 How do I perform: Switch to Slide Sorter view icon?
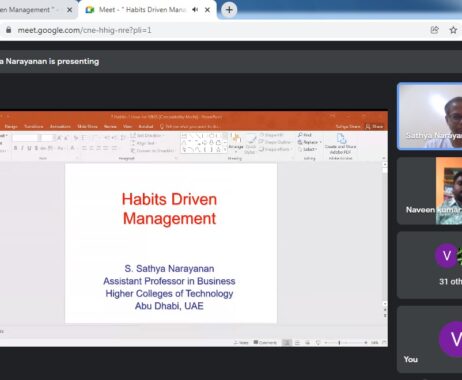pos(297,343)
